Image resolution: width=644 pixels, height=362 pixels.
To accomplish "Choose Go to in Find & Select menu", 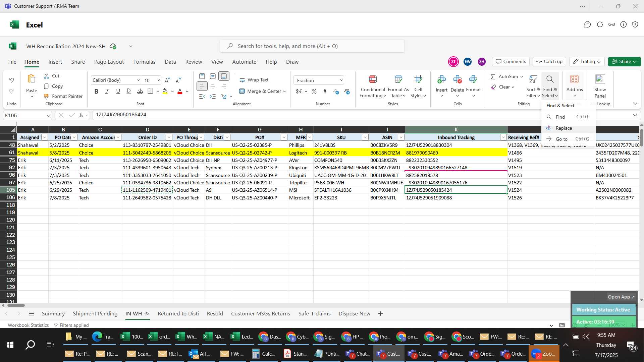I will [x=568, y=139].
